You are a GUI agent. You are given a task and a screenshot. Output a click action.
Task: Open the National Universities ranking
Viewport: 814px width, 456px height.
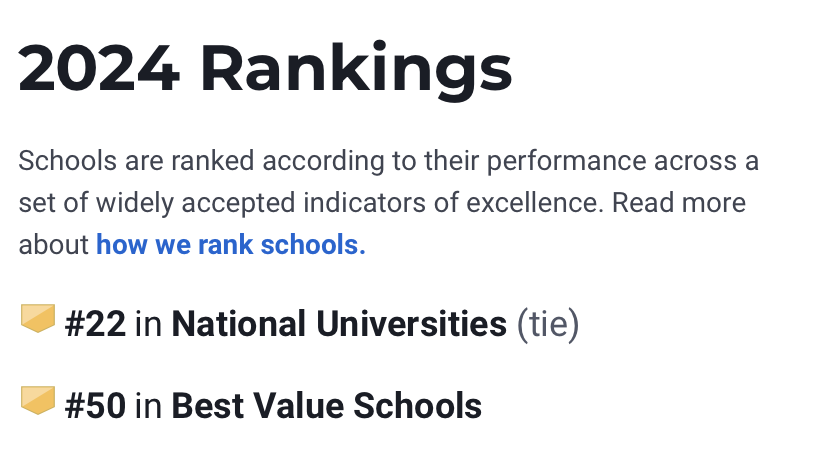(339, 324)
